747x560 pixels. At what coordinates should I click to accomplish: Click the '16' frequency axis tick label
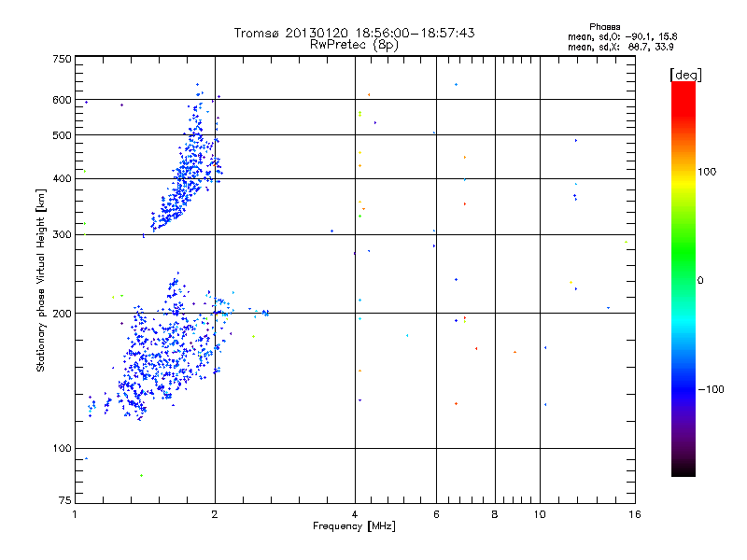click(x=635, y=514)
